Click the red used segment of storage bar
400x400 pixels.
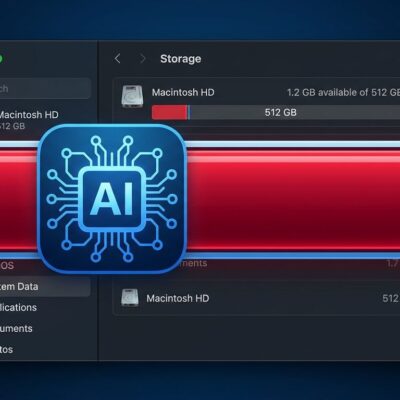click(x=169, y=112)
